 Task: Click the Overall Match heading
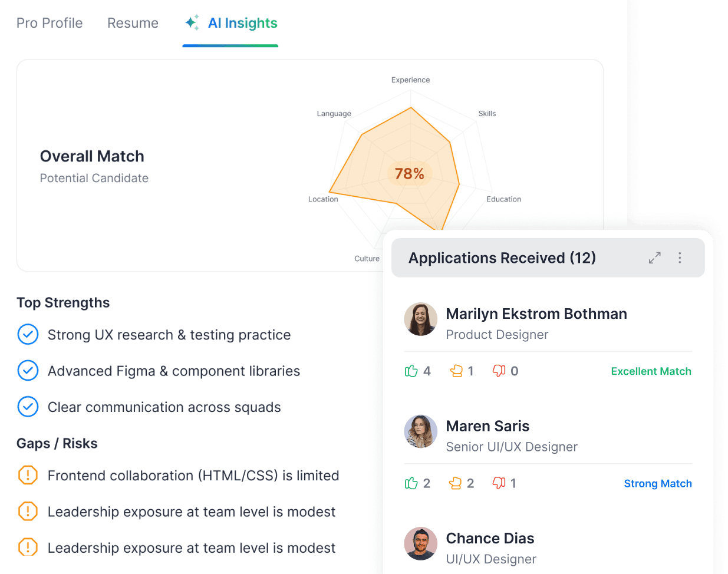(x=92, y=156)
